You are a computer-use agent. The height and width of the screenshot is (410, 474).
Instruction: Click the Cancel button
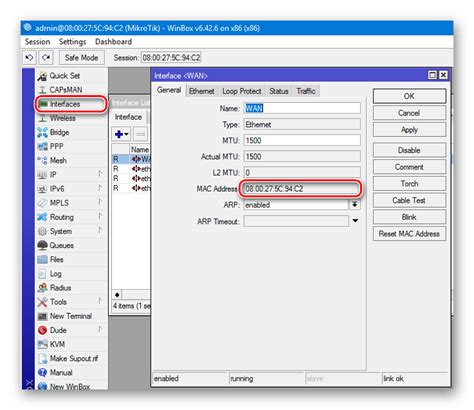409,113
